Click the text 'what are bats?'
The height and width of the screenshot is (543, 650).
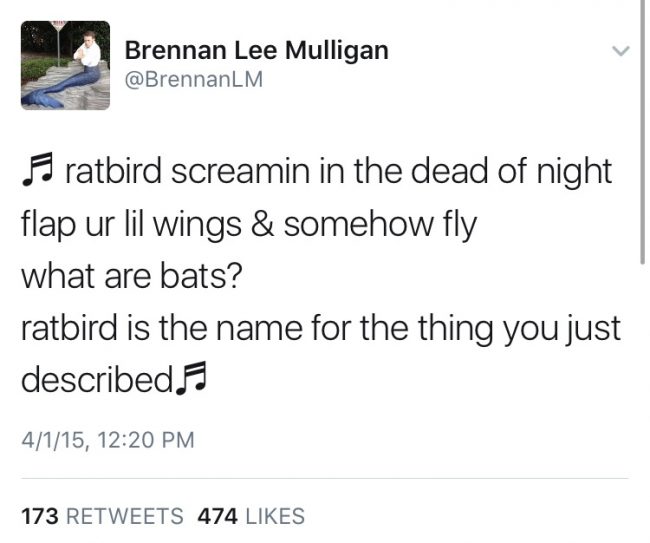pyautogui.click(x=131, y=276)
